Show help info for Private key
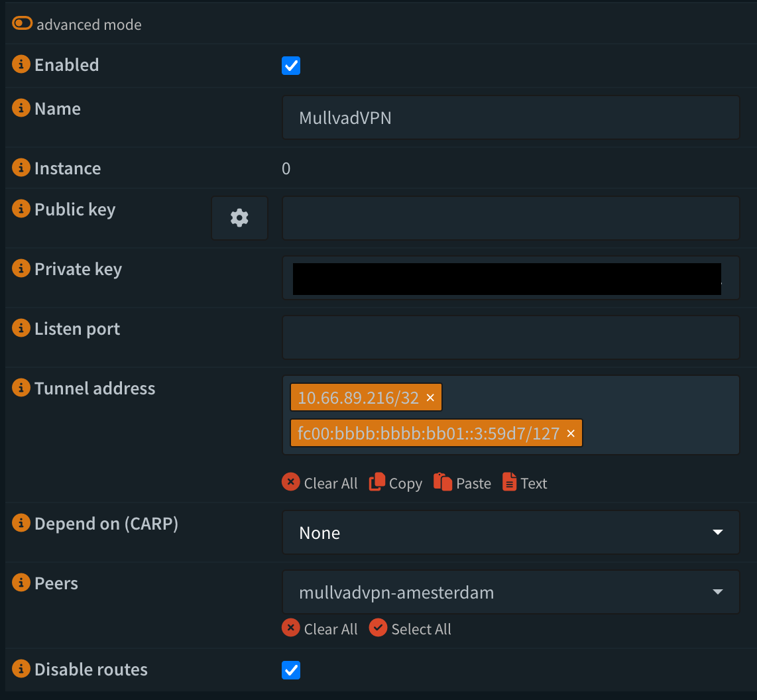 (x=21, y=268)
